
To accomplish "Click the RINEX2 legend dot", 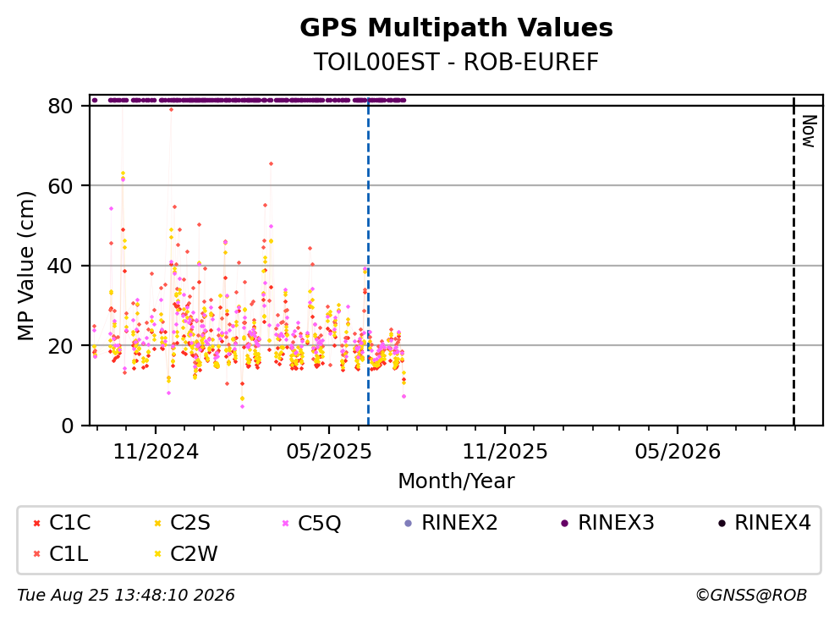I will tap(409, 523).
